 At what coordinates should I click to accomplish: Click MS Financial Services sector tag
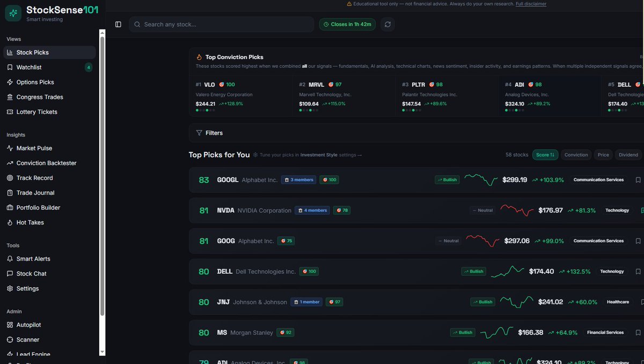605,333
